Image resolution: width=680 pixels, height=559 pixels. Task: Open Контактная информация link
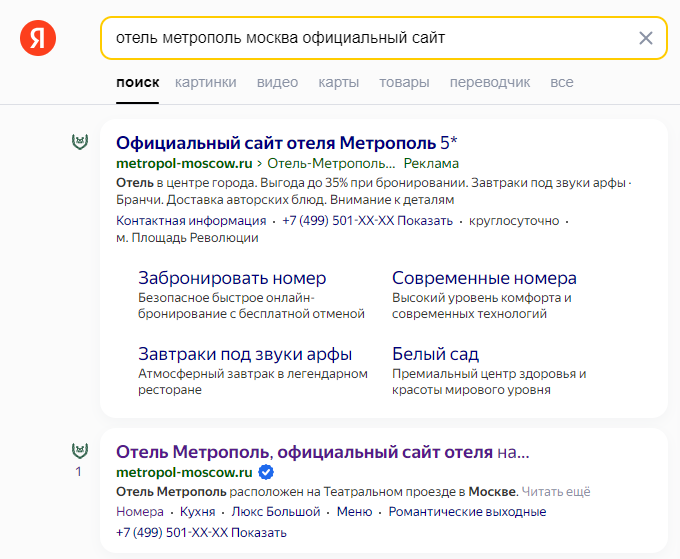[191, 221]
